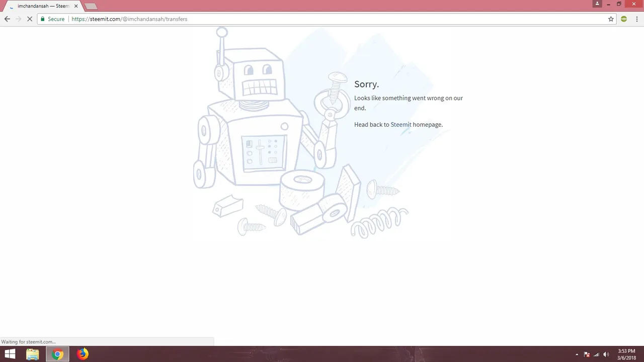Select the imchandansah Steemit tab
Viewport: 644px width, 362px height.
(41, 7)
